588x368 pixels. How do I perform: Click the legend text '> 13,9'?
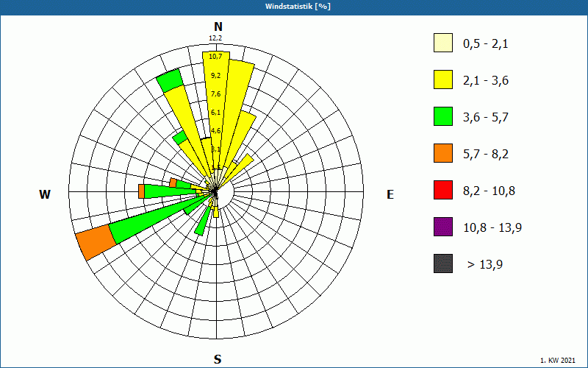485,265
